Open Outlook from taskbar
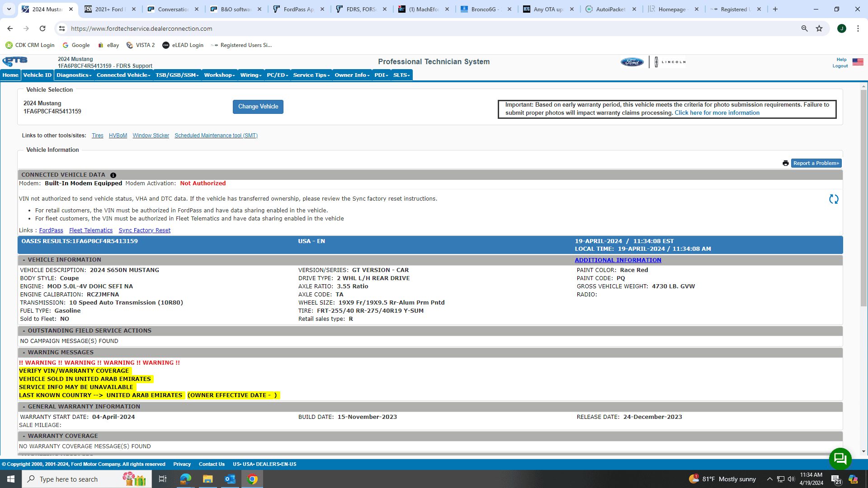Image resolution: width=868 pixels, height=488 pixels. [230, 479]
